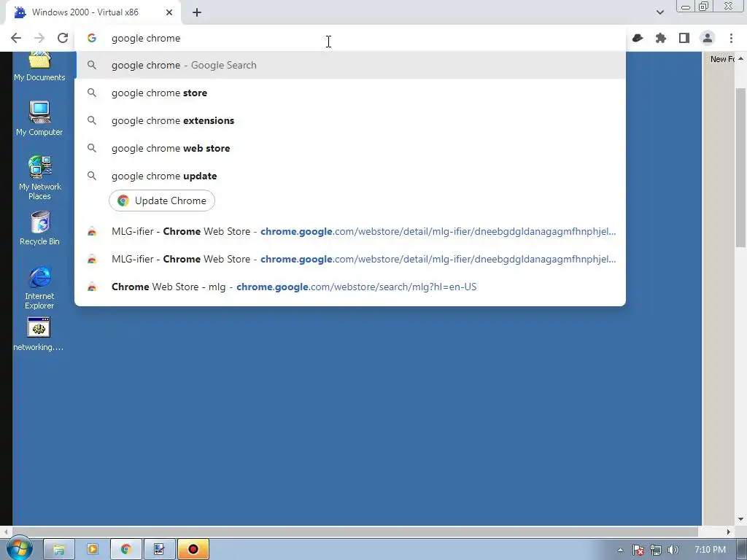The height and width of the screenshot is (560, 747).
Task: Click the search icon beside google chrome store
Action: pos(92,93)
